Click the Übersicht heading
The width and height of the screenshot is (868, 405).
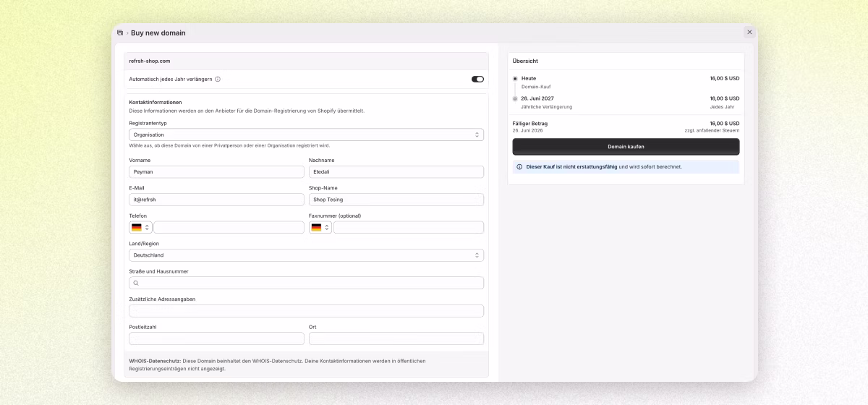tap(525, 61)
